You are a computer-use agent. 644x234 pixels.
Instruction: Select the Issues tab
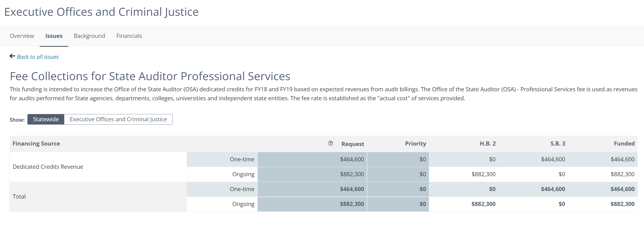tap(54, 36)
